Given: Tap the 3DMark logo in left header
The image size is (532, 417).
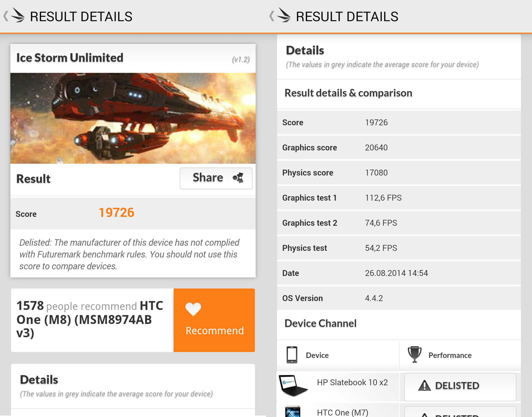Looking at the screenshot, I should pyautogui.click(x=18, y=15).
